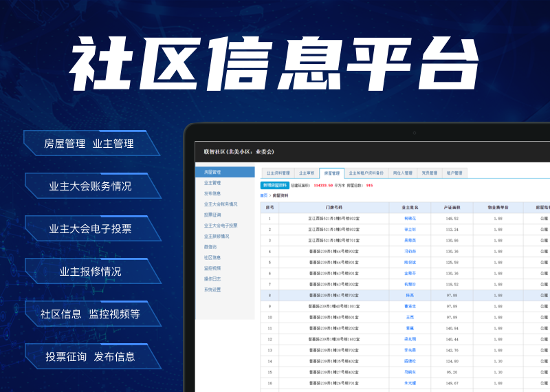Open 业主报修情况 in the sidebar menu
This screenshot has height=392, width=550.
point(217,236)
